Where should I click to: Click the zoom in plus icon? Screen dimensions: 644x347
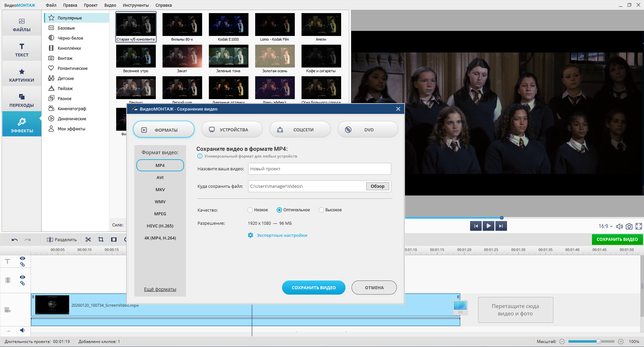(x=621, y=342)
